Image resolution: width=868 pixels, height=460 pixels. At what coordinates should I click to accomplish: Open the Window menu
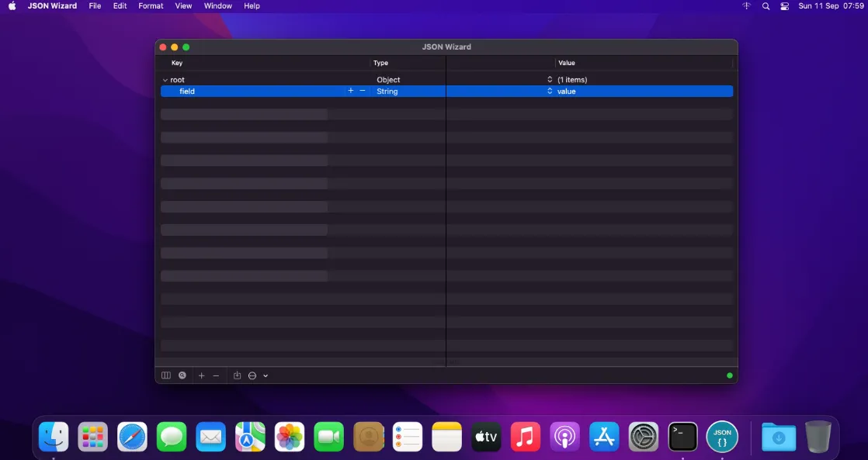tap(217, 6)
